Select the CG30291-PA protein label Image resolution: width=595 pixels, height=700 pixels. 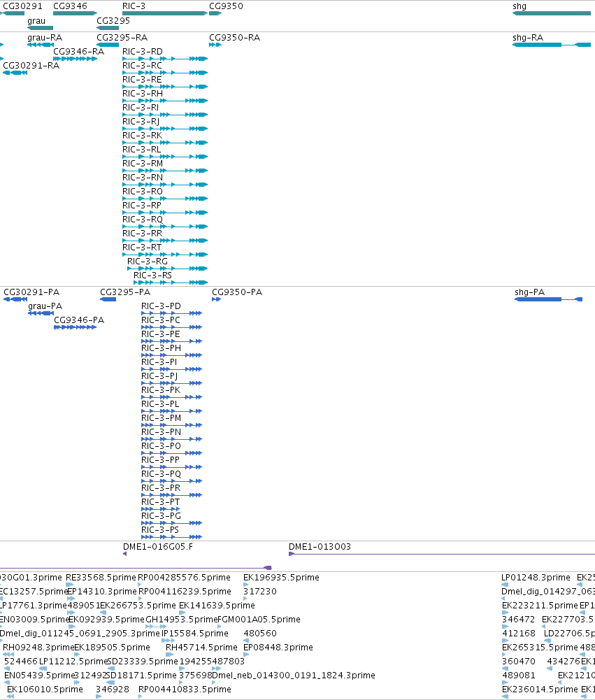pyautogui.click(x=31, y=292)
